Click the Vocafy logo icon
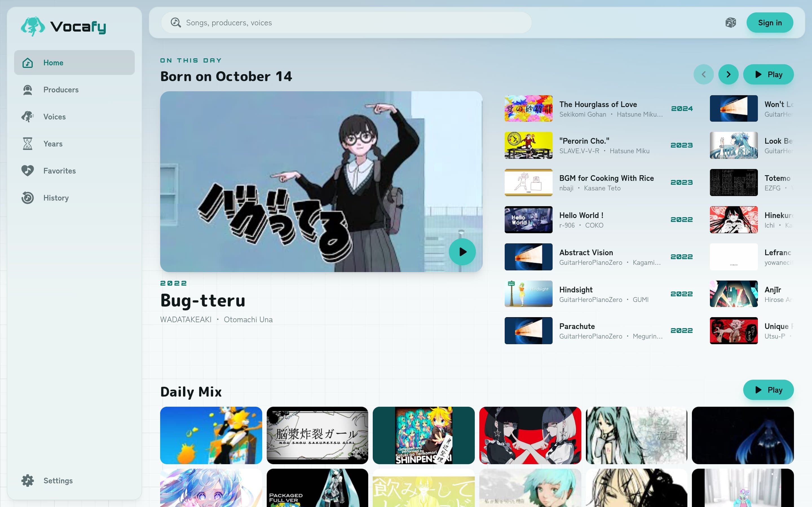The image size is (812, 507). pyautogui.click(x=32, y=26)
